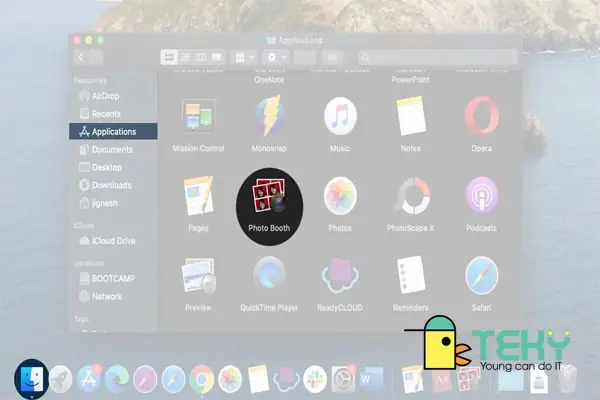
Task: Open ReadyCLOUD from the Dock
Action: pos(287,379)
